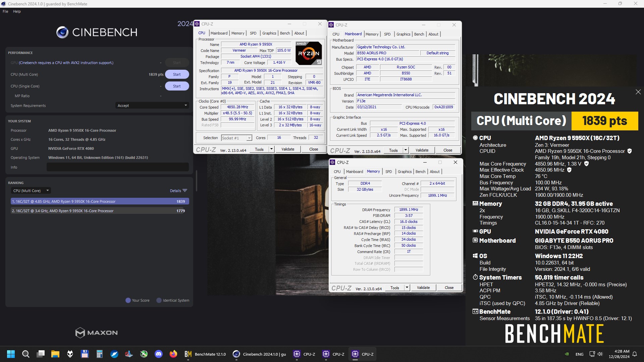
Task: Click Tools button in the Mainboard window
Action: pos(393,150)
